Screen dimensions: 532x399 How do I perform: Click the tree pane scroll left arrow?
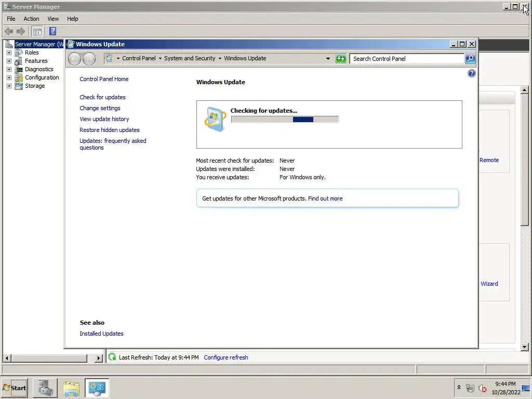7,358
